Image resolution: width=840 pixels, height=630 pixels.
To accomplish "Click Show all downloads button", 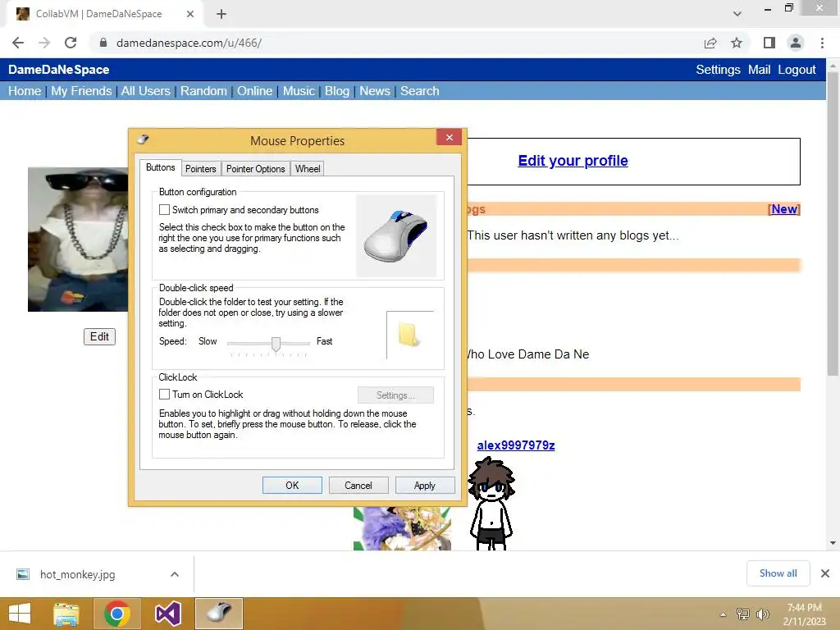I will [778, 573].
